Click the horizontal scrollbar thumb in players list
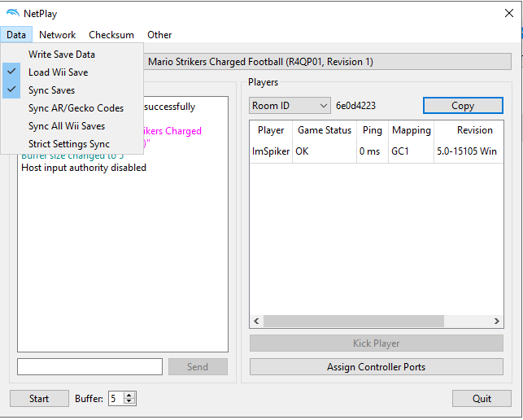Screen dimensions: 523x420 (x=354, y=322)
